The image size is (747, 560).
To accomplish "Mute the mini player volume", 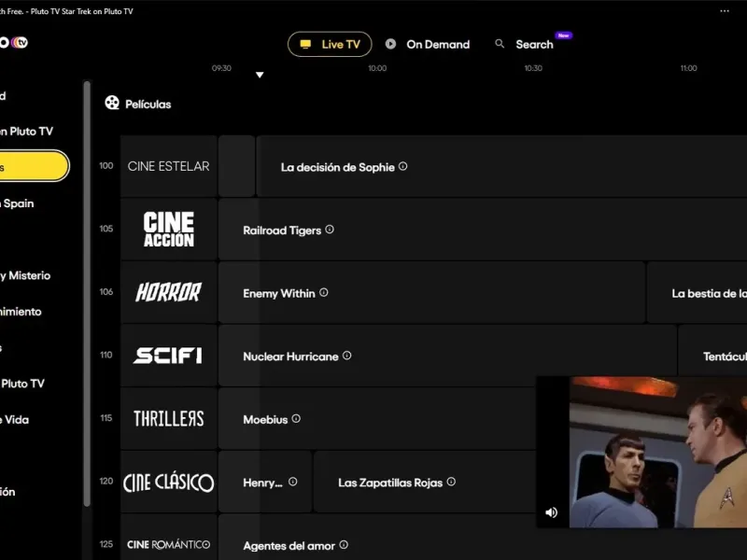I will click(551, 512).
